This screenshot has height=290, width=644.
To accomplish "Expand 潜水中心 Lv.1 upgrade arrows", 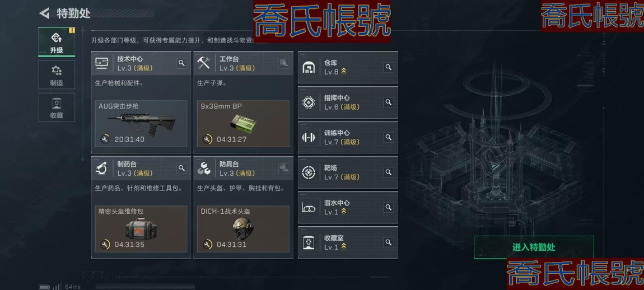I will [344, 212].
